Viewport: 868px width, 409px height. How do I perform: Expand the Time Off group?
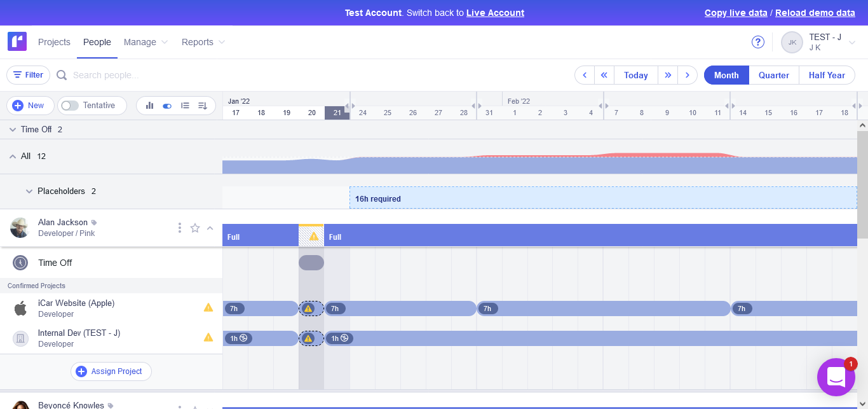(x=13, y=129)
